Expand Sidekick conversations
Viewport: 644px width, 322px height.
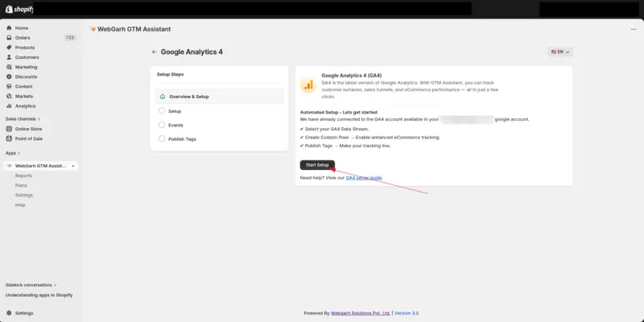coord(31,285)
